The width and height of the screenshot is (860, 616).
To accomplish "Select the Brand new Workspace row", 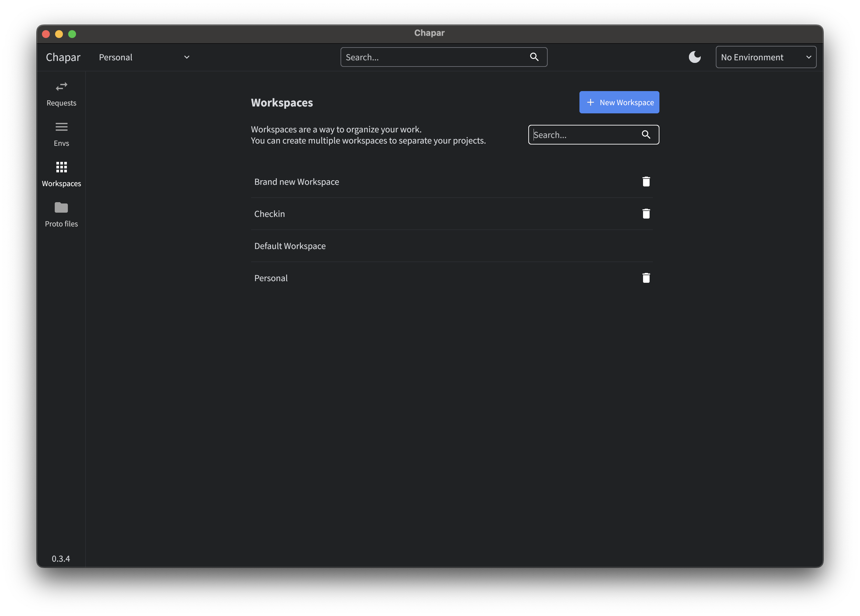I will point(452,182).
